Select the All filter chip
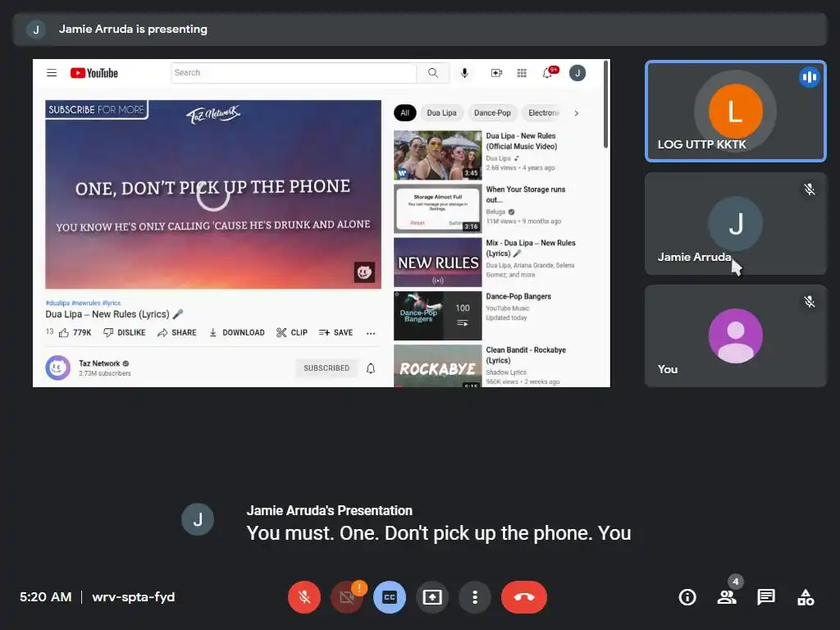The height and width of the screenshot is (630, 840). pos(405,113)
